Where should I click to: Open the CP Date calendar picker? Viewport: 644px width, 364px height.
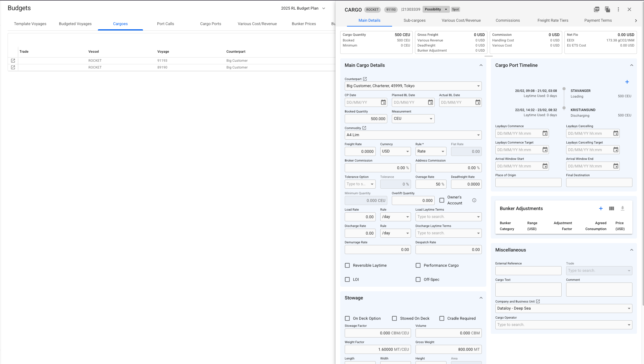383,102
